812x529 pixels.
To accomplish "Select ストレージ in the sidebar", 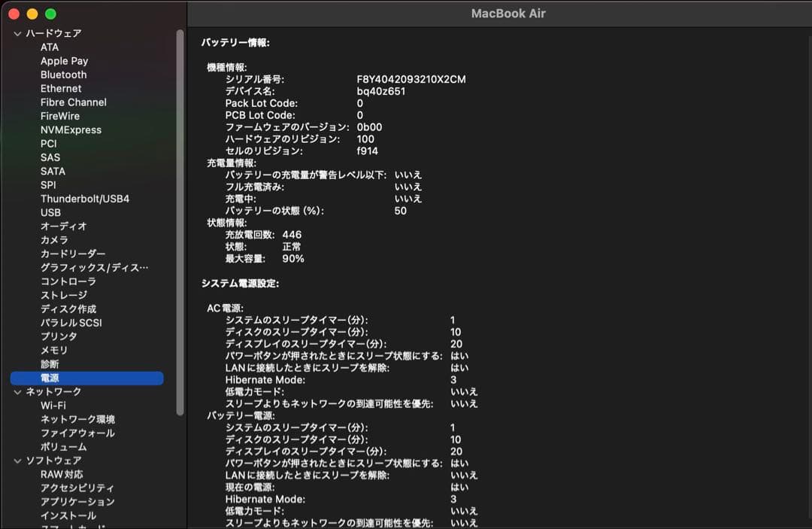I will (x=63, y=295).
